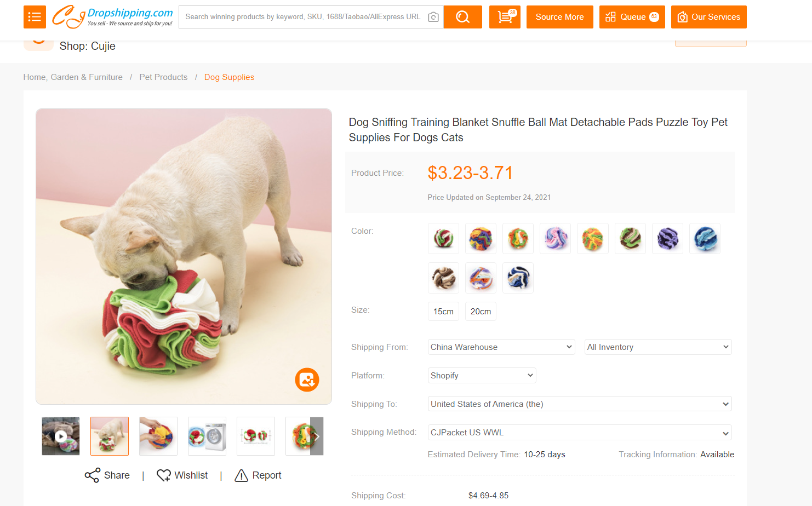
Task: Open the Shopify platform dropdown
Action: coord(481,376)
